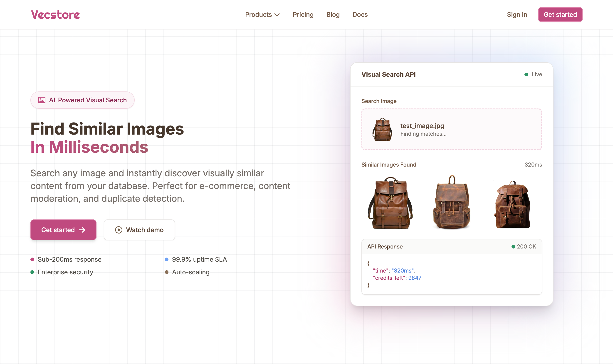Open the Docs link
The image size is (613, 364).
[x=360, y=15]
